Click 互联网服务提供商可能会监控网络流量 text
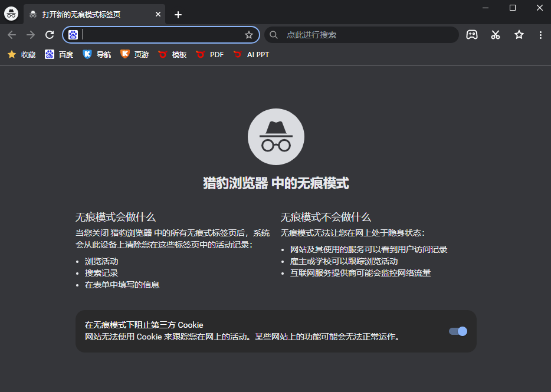This screenshot has height=392, width=551. (360, 273)
